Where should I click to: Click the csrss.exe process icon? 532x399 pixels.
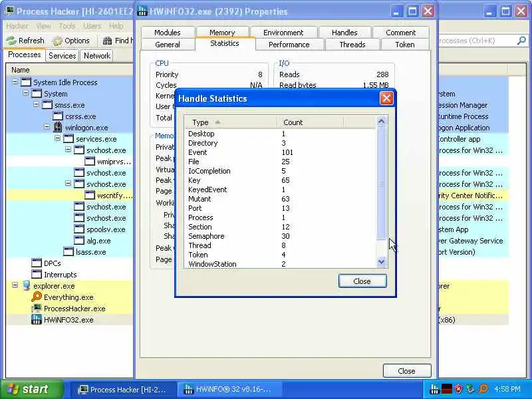point(58,116)
